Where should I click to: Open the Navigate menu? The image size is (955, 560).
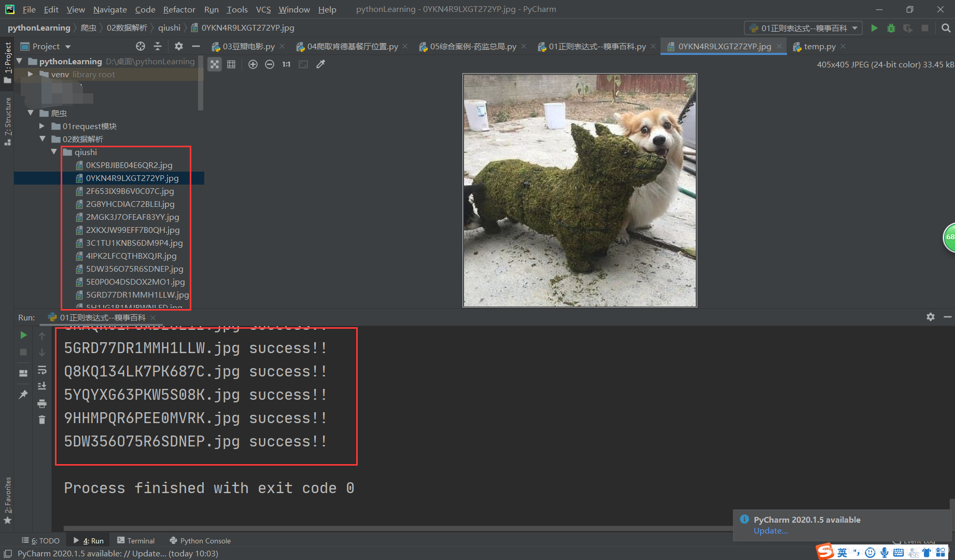point(110,9)
